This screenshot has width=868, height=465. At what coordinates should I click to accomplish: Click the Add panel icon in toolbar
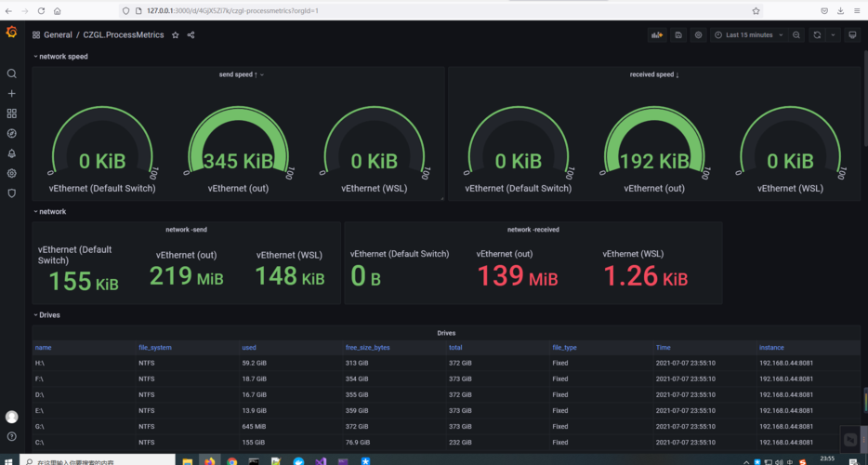pyautogui.click(x=657, y=35)
